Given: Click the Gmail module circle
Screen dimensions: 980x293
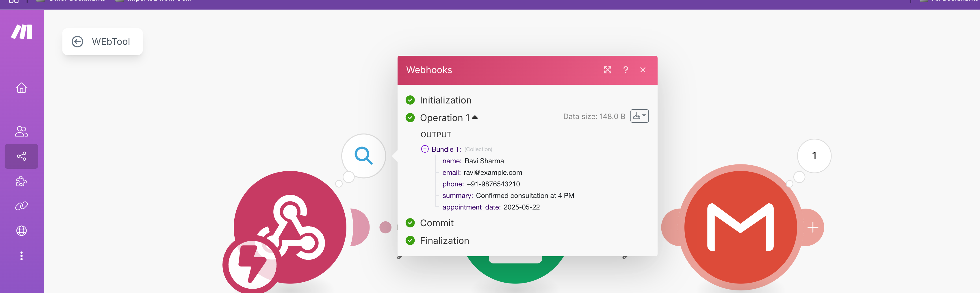Looking at the screenshot, I should click(x=740, y=227).
